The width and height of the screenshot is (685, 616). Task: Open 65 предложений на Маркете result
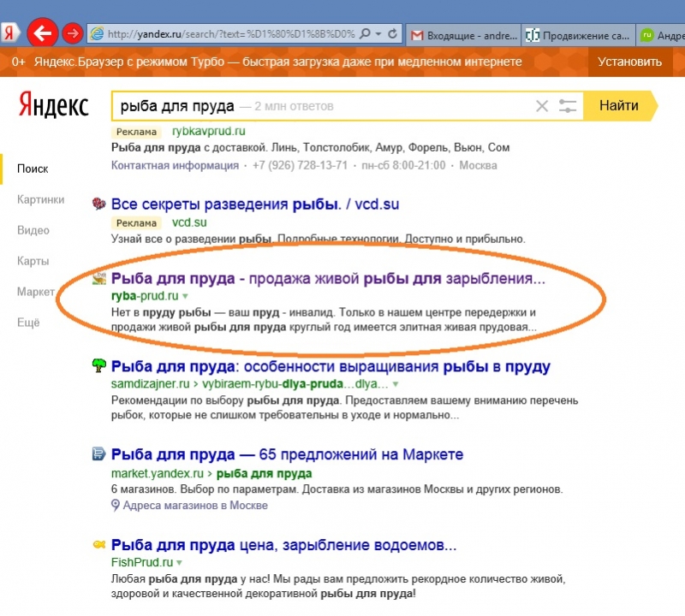coord(287,454)
